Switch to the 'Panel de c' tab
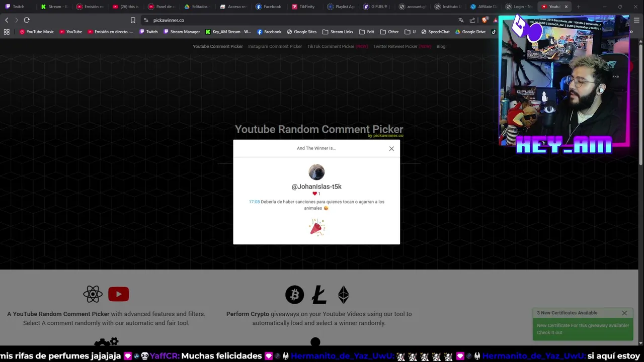 (x=162, y=7)
